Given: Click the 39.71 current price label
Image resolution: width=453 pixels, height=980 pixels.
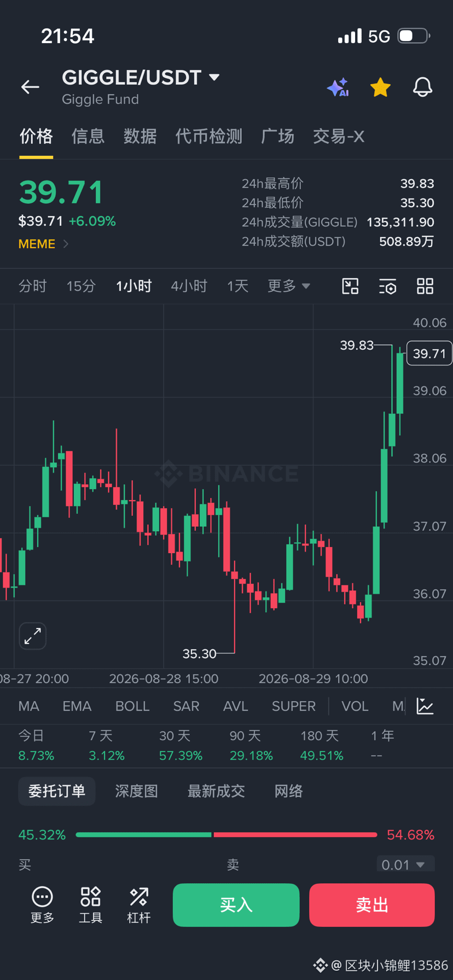Looking at the screenshot, I should 429,354.
